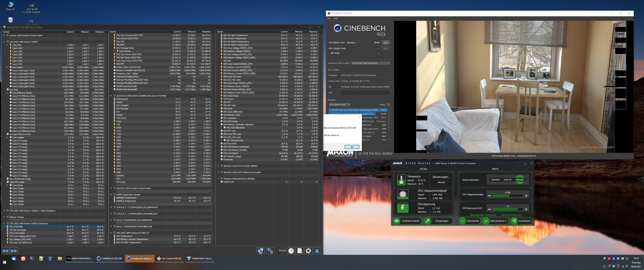Click taskbar clock showing 18:53
644x270 pixels.
636,258
